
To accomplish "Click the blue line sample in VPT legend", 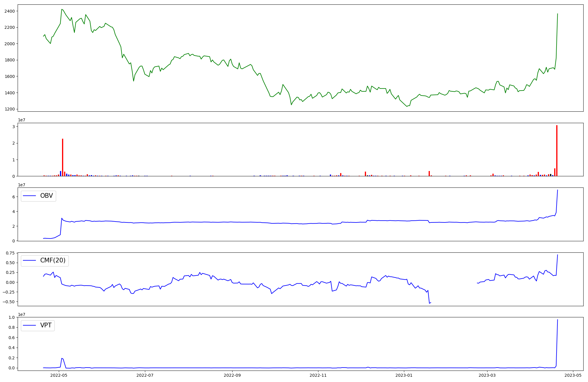I will tap(30, 326).
